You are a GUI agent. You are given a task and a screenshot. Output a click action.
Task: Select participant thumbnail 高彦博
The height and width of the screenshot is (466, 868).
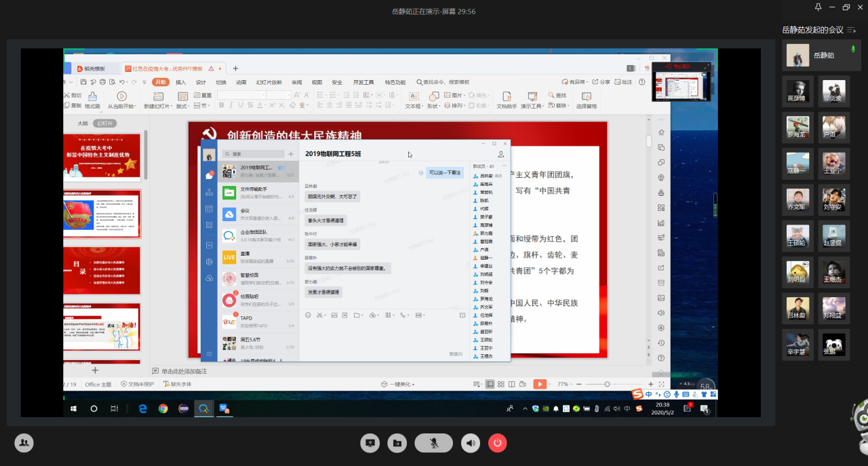click(798, 90)
